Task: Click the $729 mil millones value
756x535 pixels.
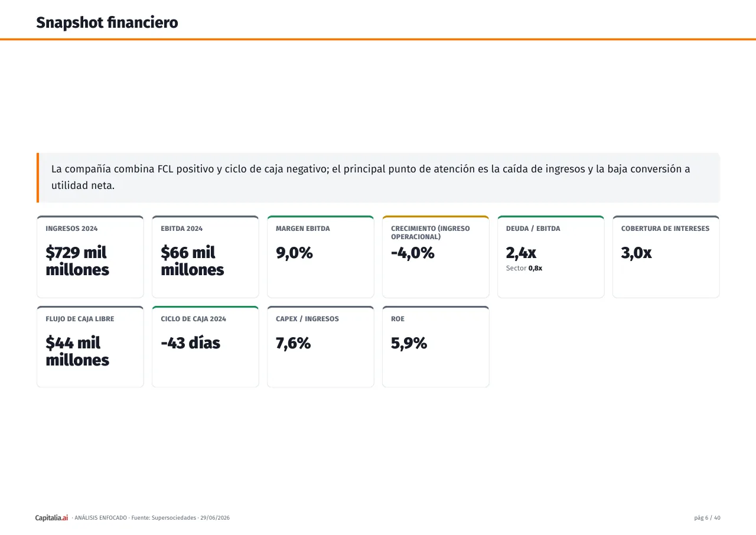Action: (77, 261)
